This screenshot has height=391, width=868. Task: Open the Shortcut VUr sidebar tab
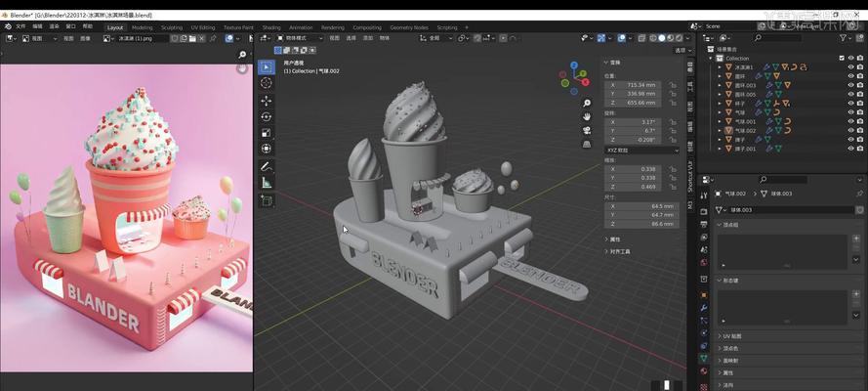click(689, 176)
